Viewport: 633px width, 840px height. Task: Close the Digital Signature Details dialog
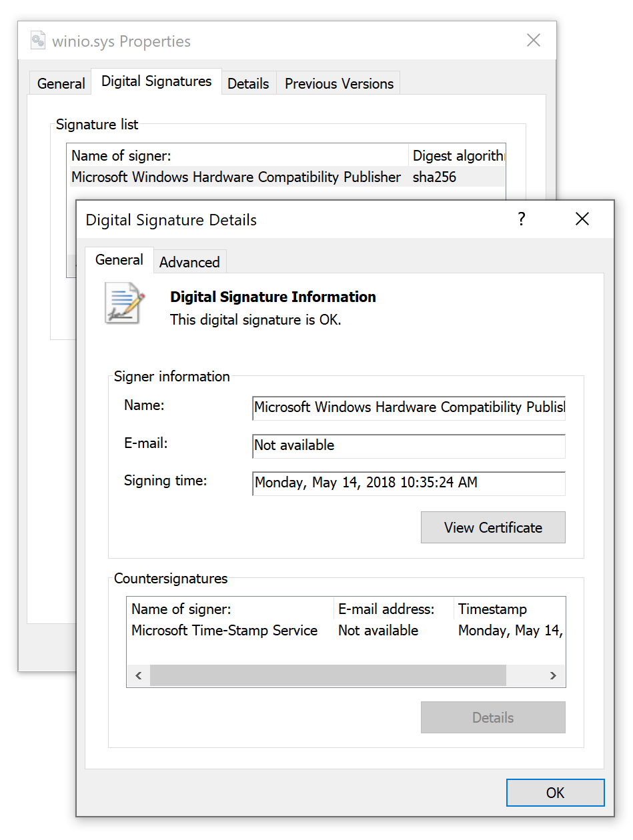point(582,219)
